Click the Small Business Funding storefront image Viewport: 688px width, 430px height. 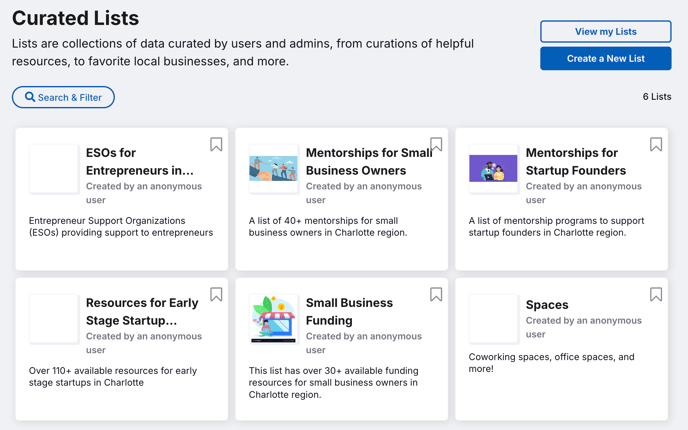pyautogui.click(x=273, y=319)
